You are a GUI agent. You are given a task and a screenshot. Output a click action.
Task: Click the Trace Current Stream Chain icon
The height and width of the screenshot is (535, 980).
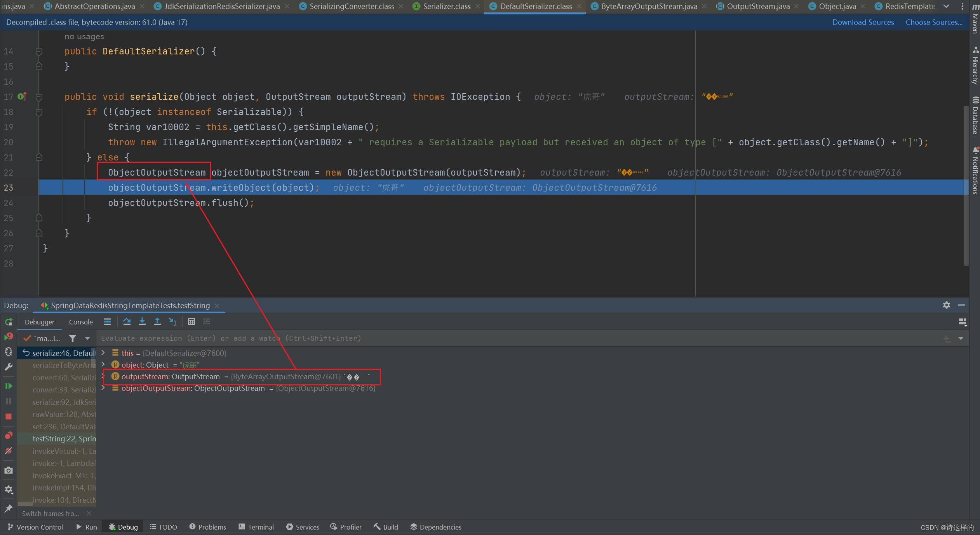[x=207, y=322]
